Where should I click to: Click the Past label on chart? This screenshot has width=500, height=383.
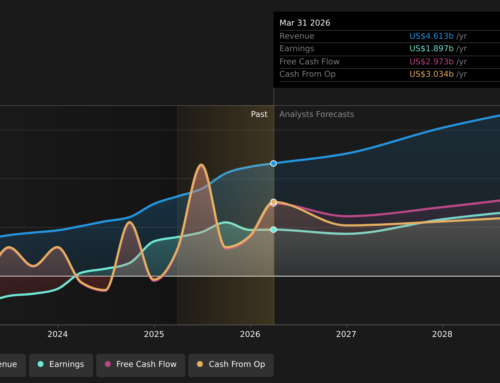[x=259, y=114]
